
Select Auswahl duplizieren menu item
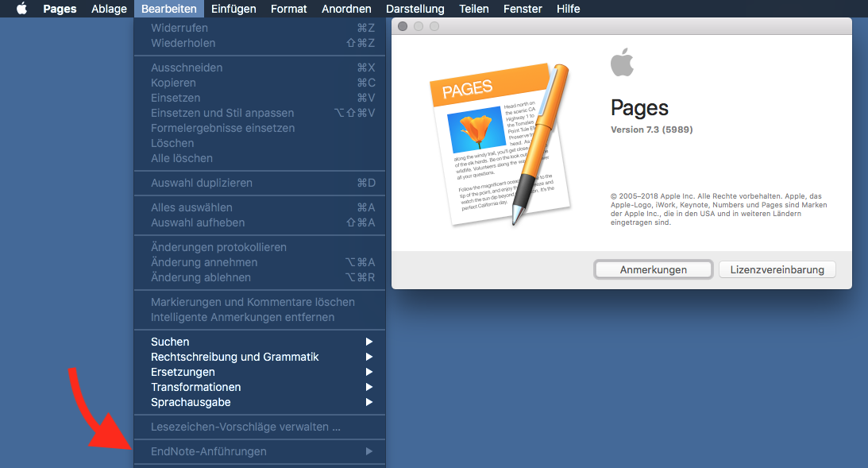tap(260, 183)
